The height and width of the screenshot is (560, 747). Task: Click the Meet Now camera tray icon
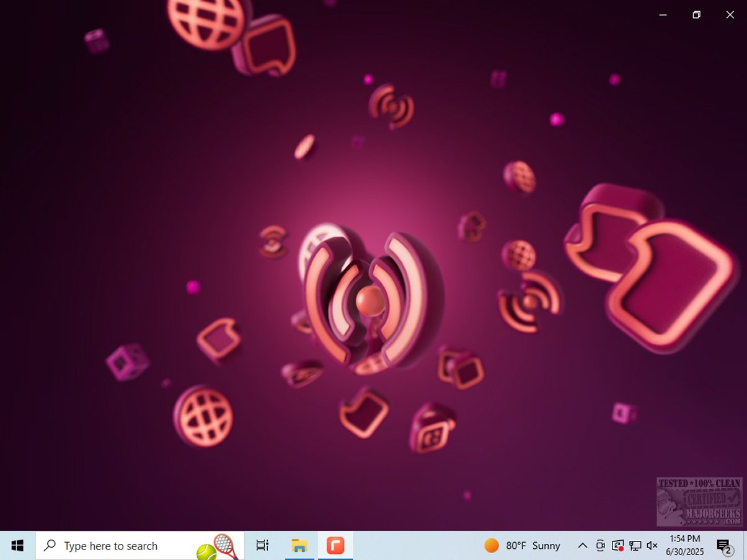pos(600,546)
